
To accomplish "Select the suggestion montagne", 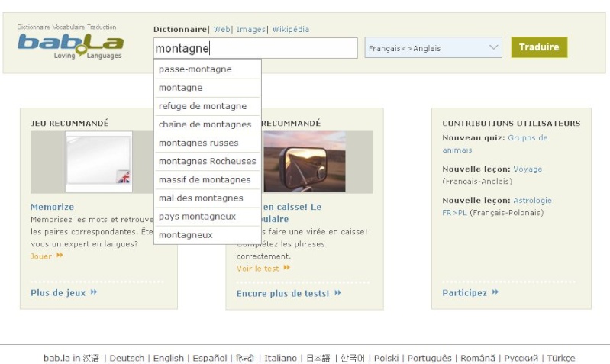I will (x=208, y=88).
